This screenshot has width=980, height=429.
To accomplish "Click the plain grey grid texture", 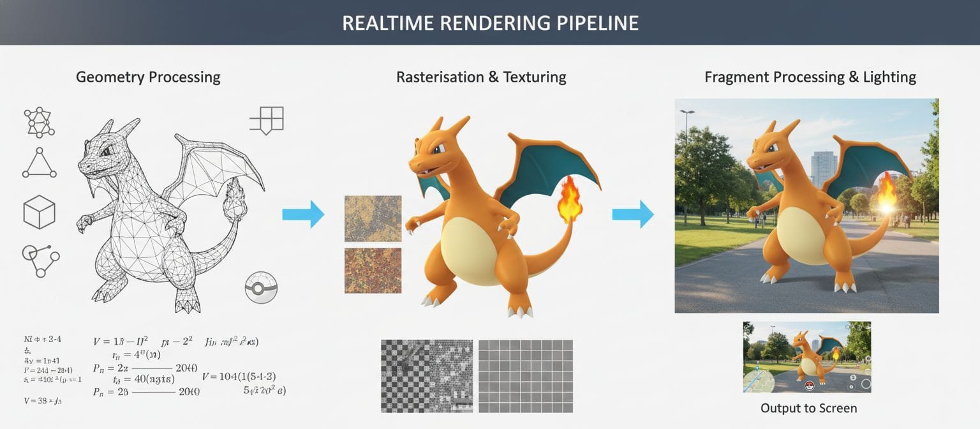I will 526,375.
